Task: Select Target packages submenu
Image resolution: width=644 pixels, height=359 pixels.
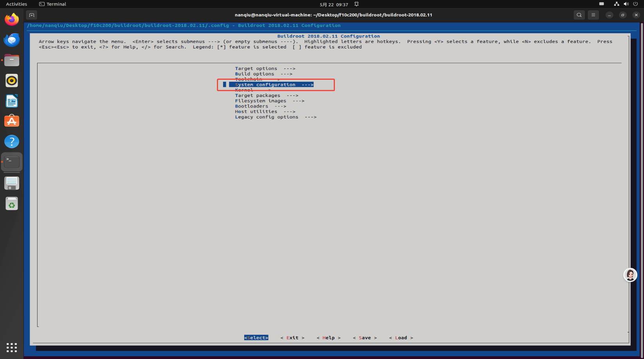Action: 267,95
